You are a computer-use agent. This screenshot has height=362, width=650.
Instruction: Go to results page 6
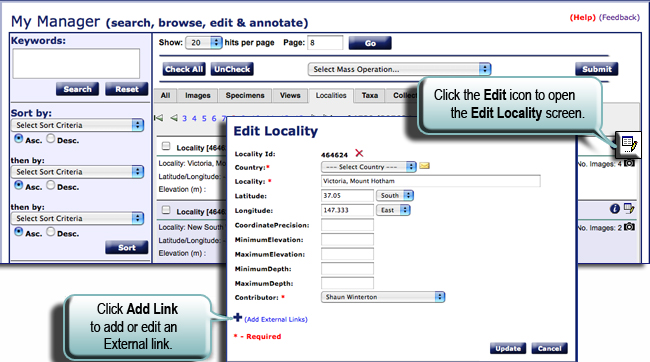[214, 118]
